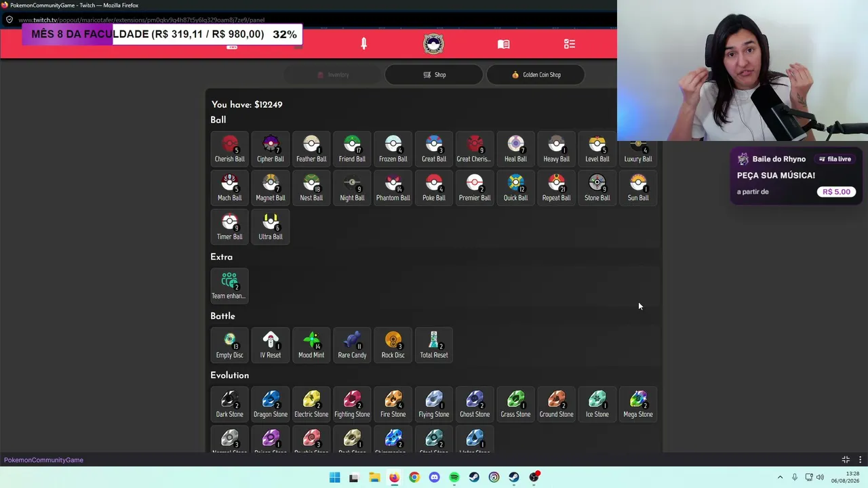Screen dimensions: 868x488
Task: Select the Feather Ball item
Action: click(311, 149)
